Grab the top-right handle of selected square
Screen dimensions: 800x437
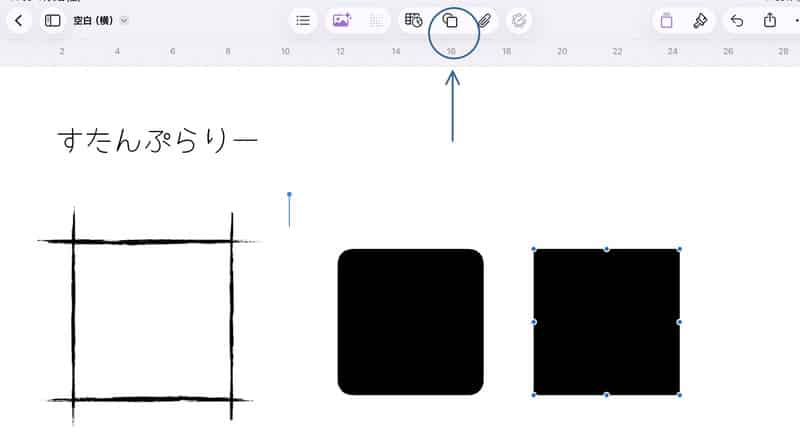pyautogui.click(x=680, y=249)
